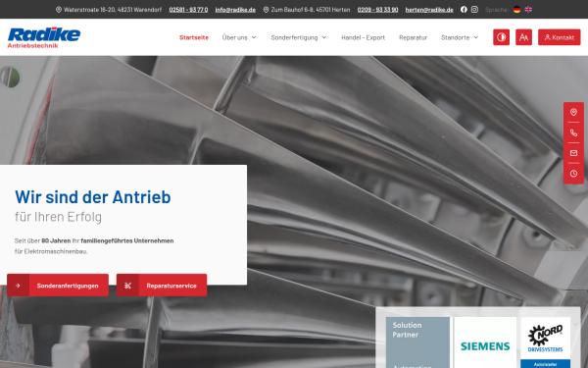The image size is (588, 368).
Task: Click the Solution Partner tile
Action: click(x=417, y=342)
